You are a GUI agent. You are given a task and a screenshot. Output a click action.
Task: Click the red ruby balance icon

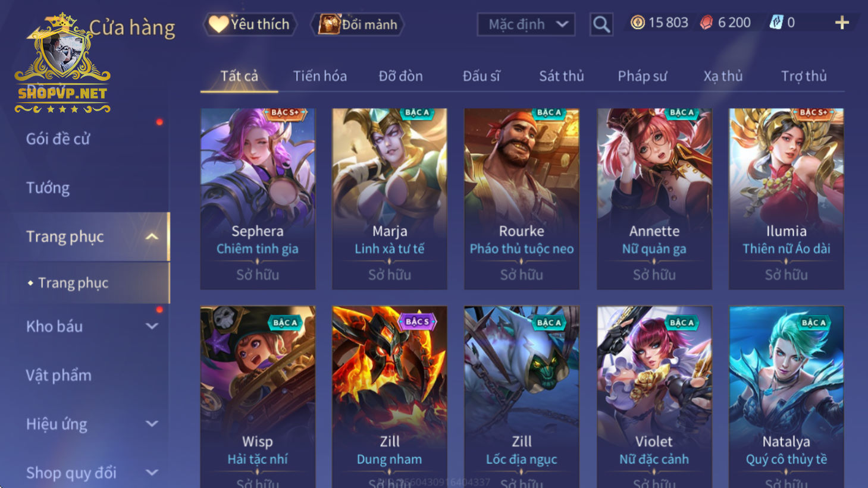(x=706, y=23)
